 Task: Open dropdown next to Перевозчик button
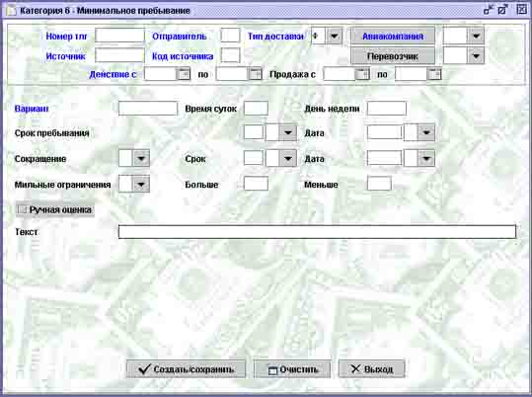476,55
